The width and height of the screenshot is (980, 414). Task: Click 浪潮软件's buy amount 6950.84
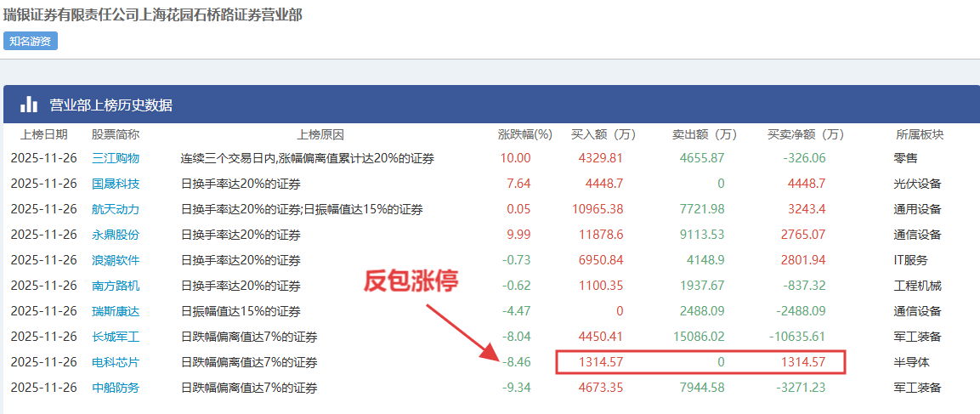point(602,260)
